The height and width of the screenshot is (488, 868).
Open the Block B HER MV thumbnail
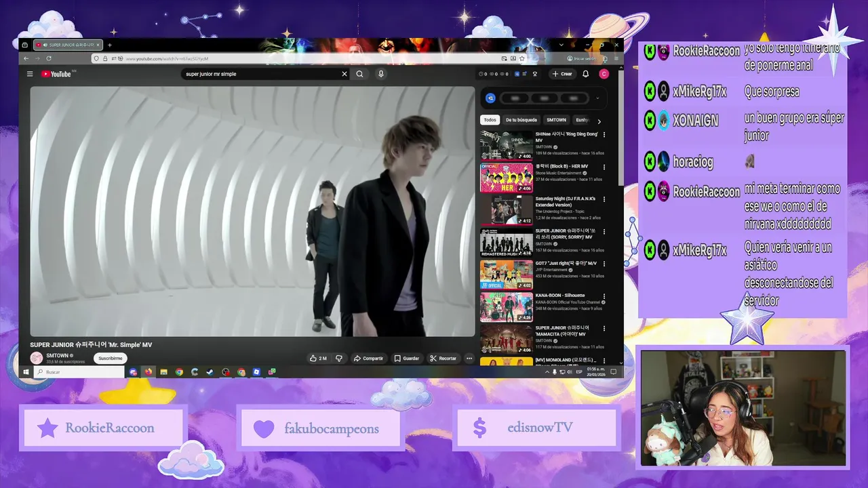(507, 178)
